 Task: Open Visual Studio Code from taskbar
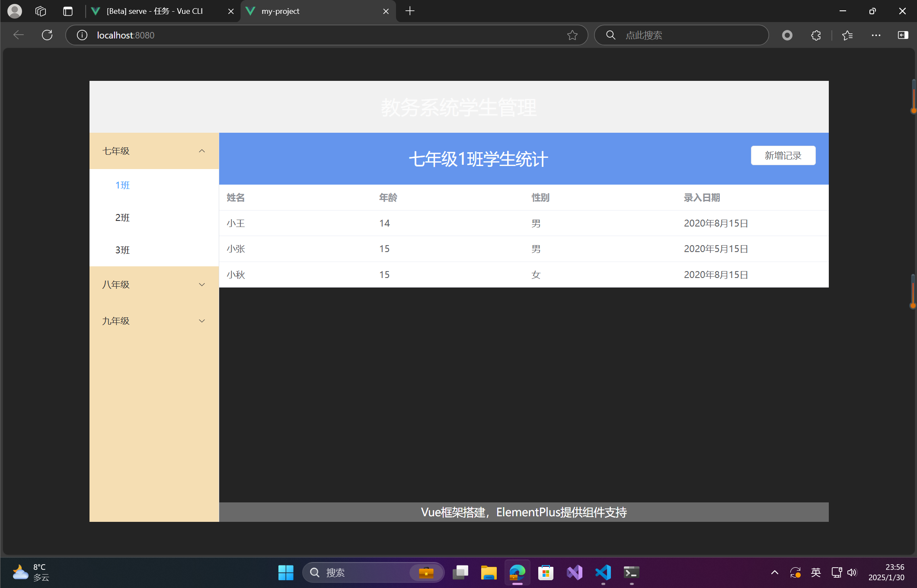pyautogui.click(x=603, y=572)
